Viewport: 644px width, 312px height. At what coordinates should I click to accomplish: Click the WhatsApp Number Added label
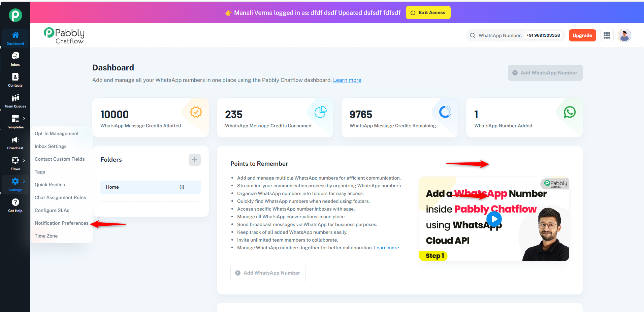click(x=503, y=126)
